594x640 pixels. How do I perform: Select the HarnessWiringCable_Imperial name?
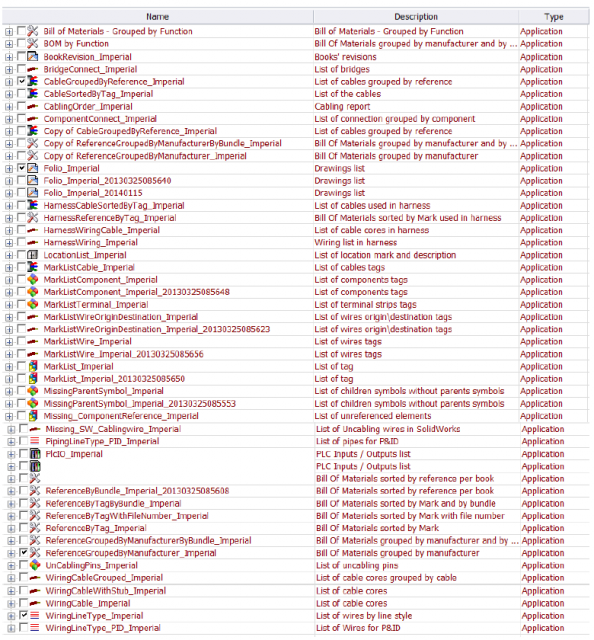(102, 230)
